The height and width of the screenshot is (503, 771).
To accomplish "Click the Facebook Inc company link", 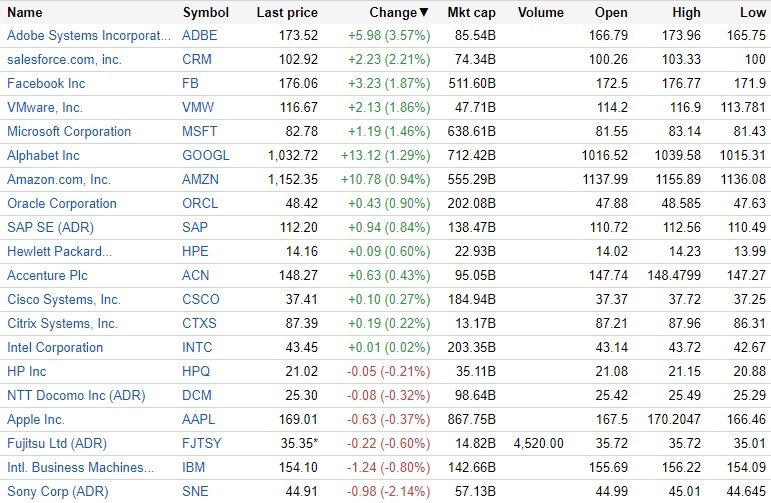I will pos(46,83).
